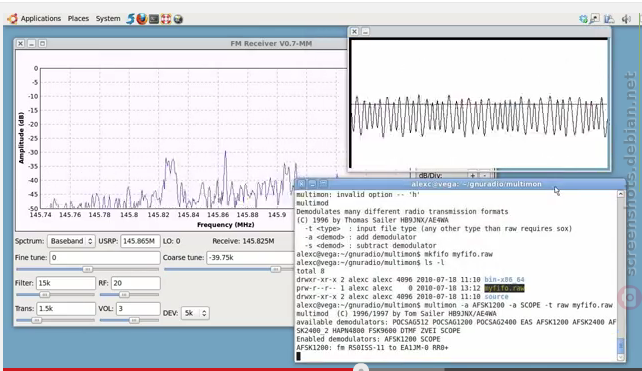Screen dimensions: 642x371
Task: Click the 'Frequency (MHz)' axis label
Action: click(226, 225)
